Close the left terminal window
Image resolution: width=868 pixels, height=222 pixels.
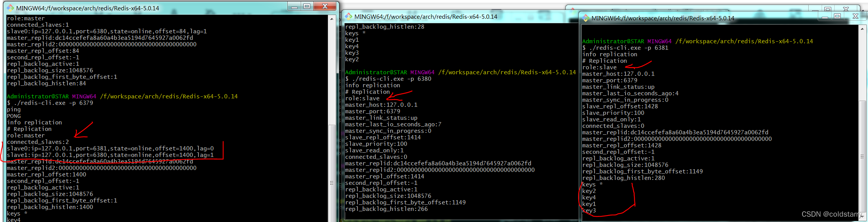325,7
